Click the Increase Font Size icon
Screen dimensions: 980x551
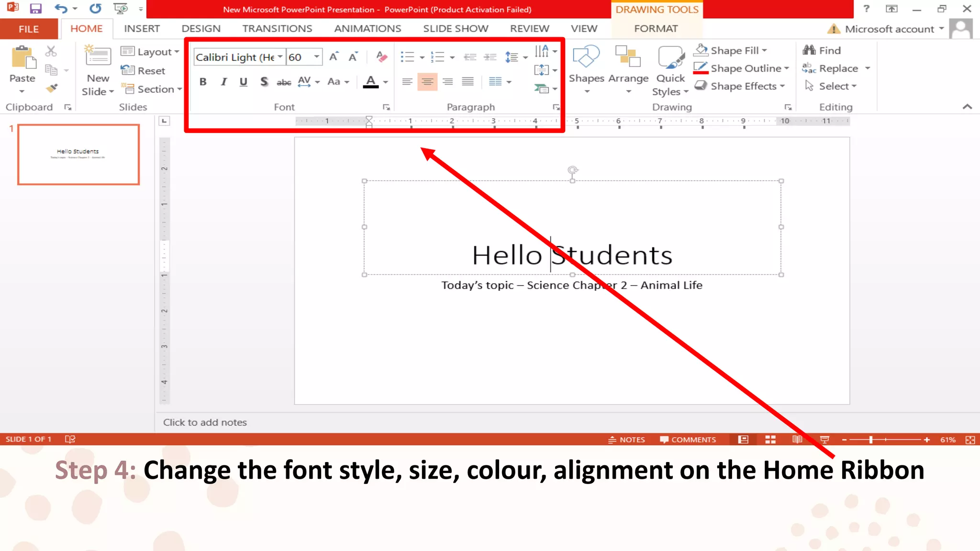334,57
